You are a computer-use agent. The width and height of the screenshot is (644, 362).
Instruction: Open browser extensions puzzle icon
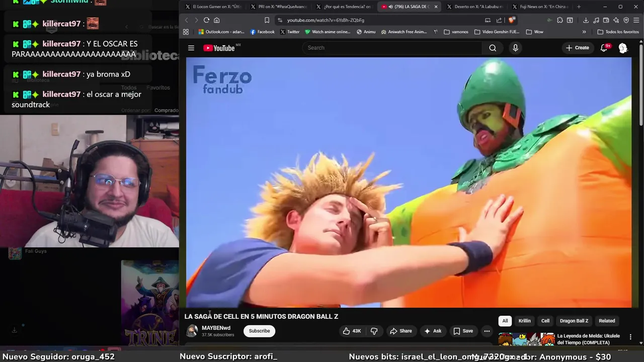pos(559,20)
